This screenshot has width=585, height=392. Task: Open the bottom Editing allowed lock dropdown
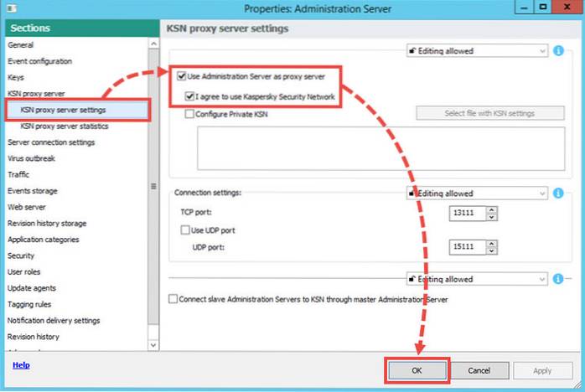tap(475, 279)
